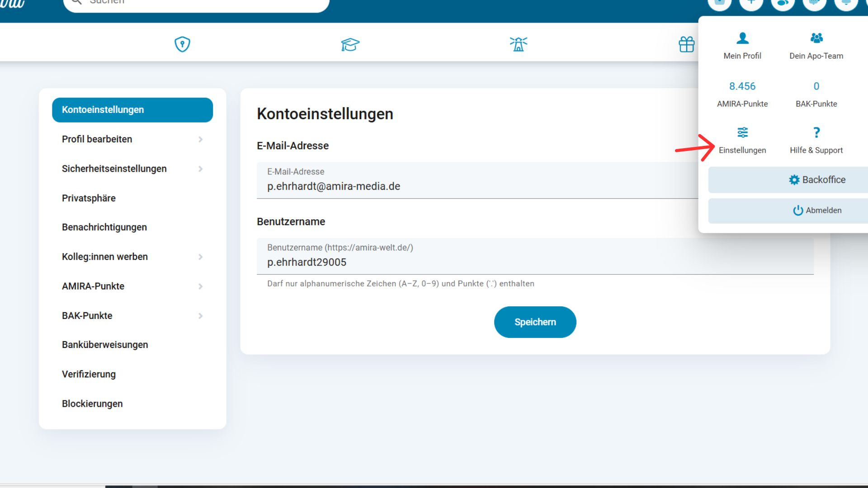This screenshot has width=868, height=488.
Task: Select Privatsphäre in settings sidebar
Action: pyautogui.click(x=89, y=198)
